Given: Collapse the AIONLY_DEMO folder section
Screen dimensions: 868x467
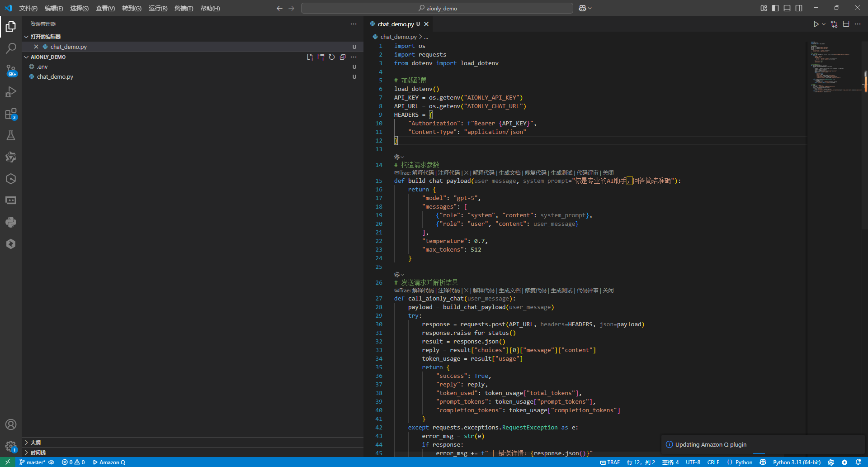Looking at the screenshot, I should pos(26,57).
